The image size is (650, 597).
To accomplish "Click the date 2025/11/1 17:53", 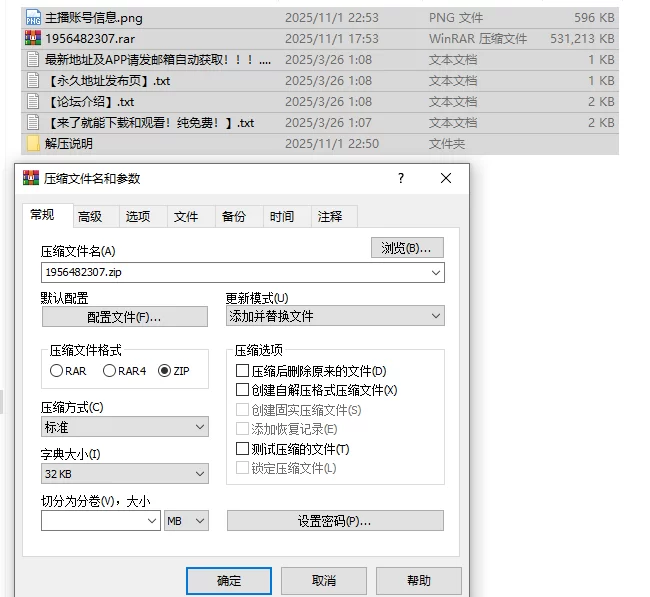I will coord(332,39).
